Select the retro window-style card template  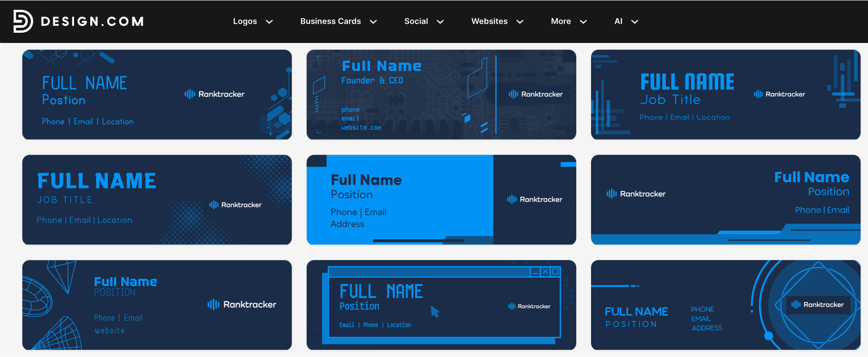point(441,305)
